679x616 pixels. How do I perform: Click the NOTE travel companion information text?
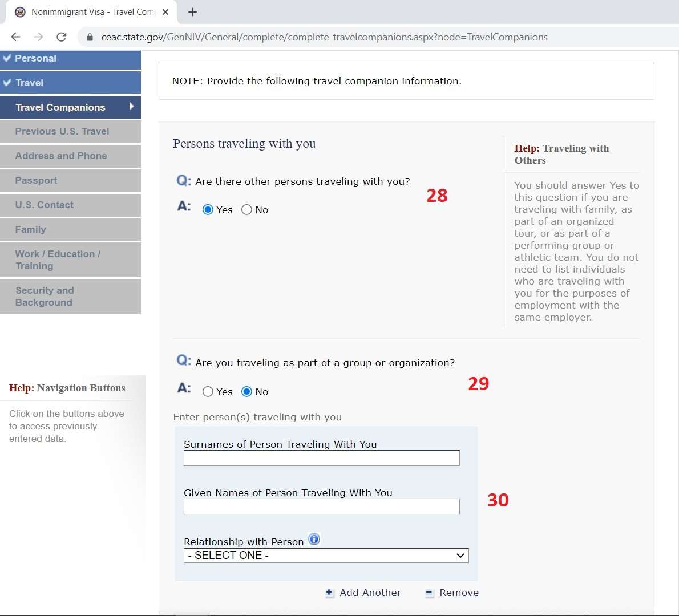point(317,81)
